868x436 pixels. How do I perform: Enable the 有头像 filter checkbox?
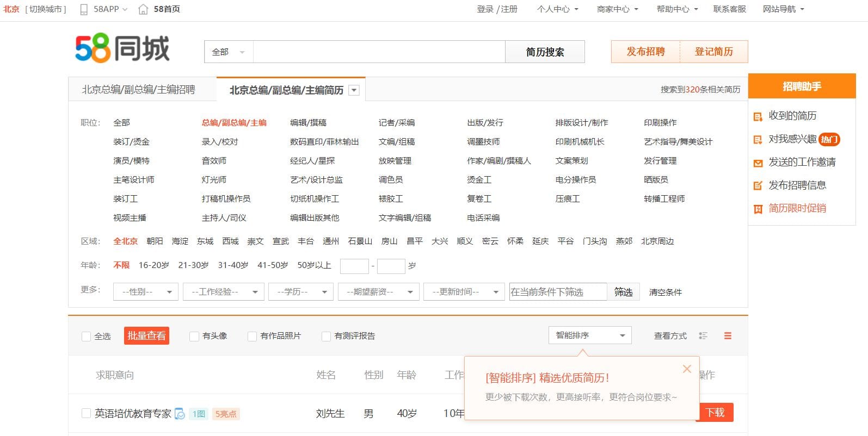coord(194,337)
